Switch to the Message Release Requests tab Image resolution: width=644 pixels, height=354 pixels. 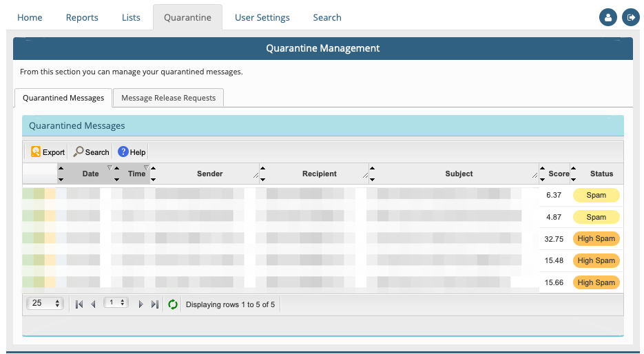point(168,98)
